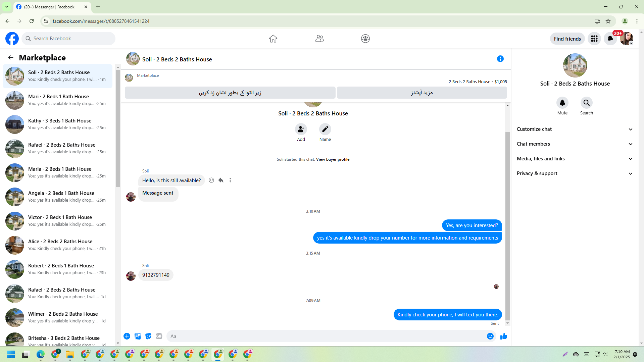
Task: Expand the Customize chat section
Action: (575, 129)
